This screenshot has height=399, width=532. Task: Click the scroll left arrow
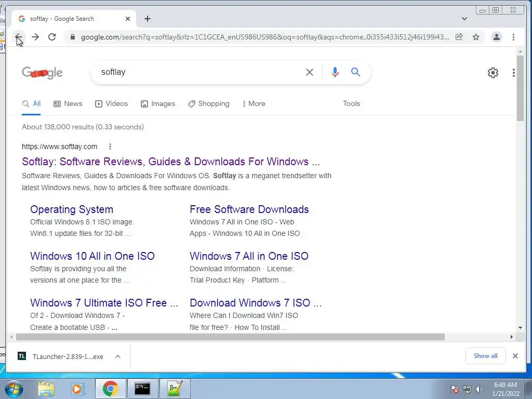11,337
